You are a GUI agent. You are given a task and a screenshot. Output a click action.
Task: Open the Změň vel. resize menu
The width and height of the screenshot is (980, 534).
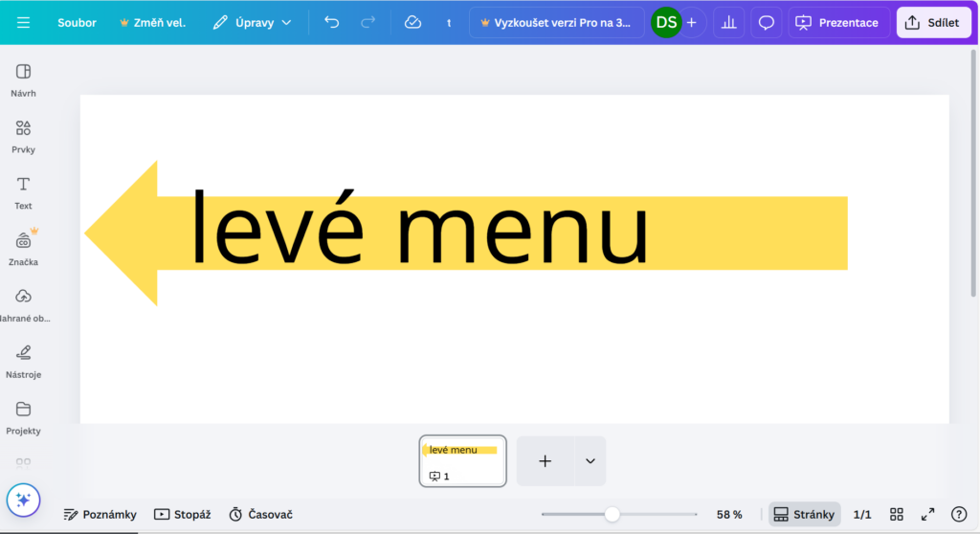point(152,22)
